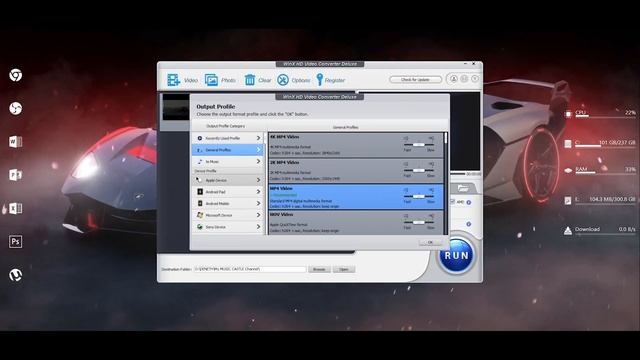Click the E drive usage widget icon
Screen dimensions: 640x360
568,200
